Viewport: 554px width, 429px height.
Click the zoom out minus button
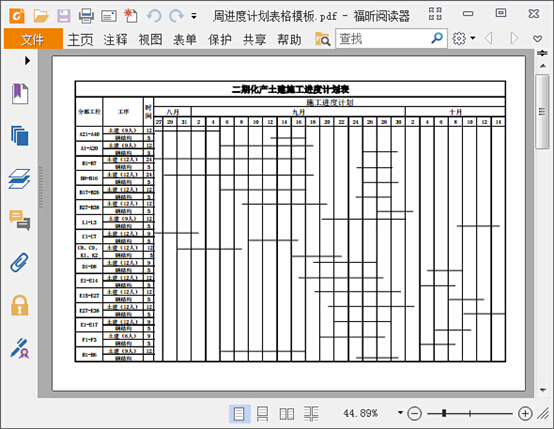click(x=414, y=413)
